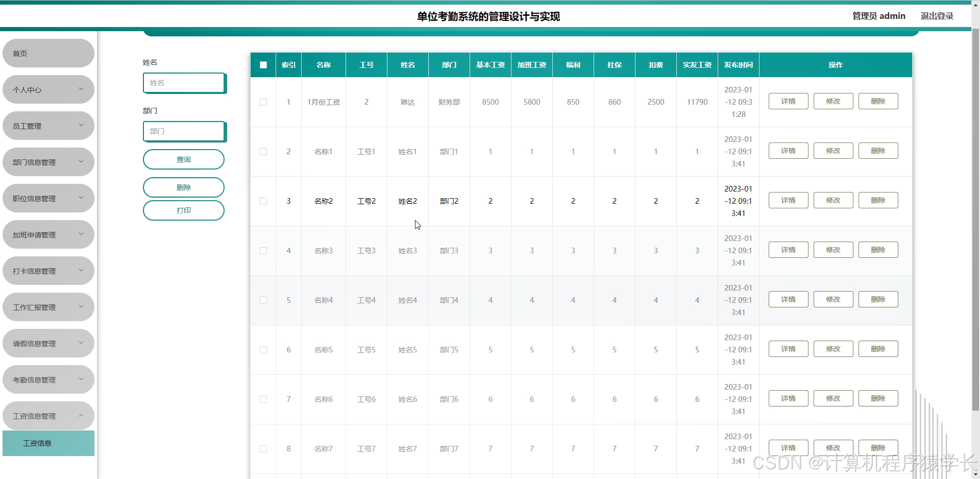Click 删除 for the 名称1 row

click(878, 151)
